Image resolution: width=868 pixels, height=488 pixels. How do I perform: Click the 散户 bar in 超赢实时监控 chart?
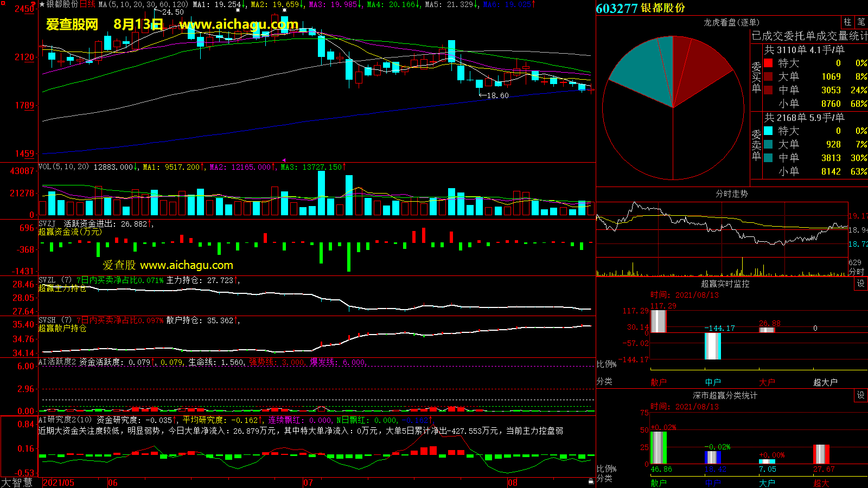[x=658, y=321]
